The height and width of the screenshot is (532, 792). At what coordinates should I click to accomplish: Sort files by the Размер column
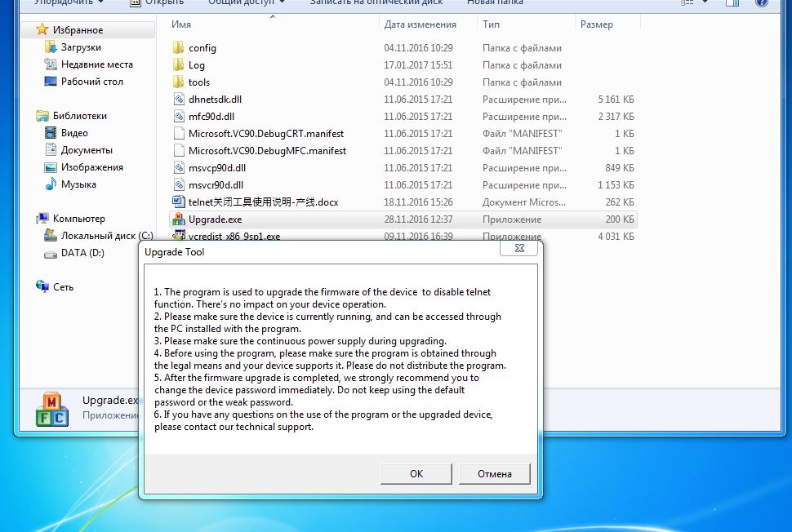596,24
